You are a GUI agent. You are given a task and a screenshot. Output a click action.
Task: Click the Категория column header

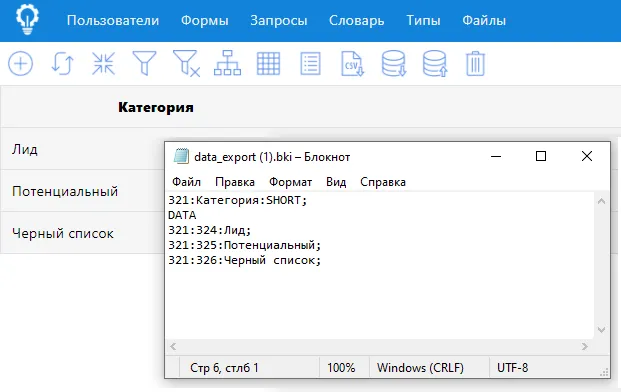(156, 107)
